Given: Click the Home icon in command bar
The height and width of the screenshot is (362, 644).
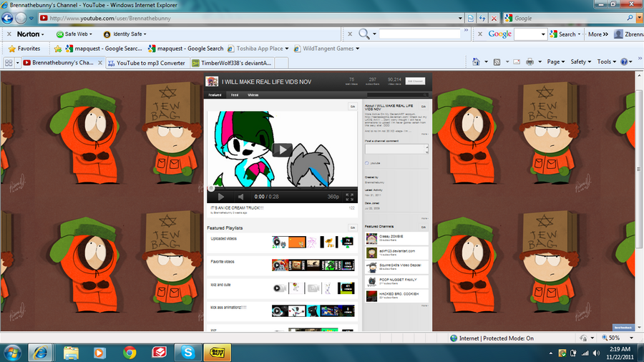Looking at the screenshot, I should point(476,62).
